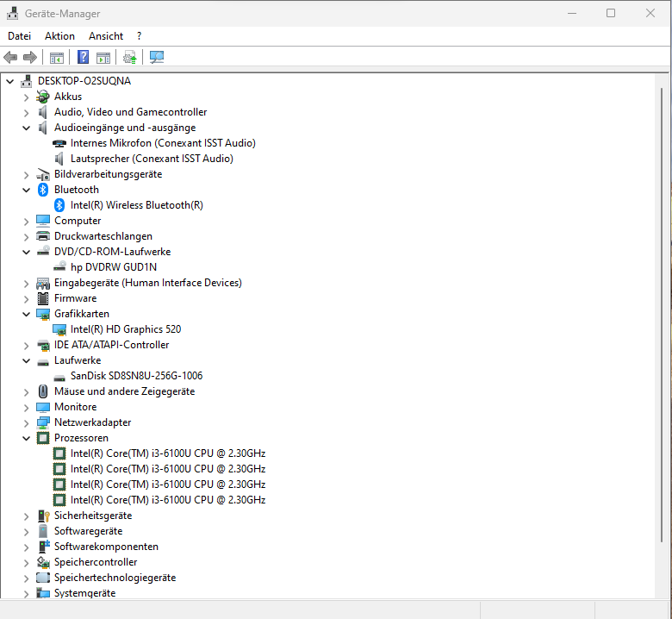Toggle the console tree pane toolbar icon
Viewport: 672px width, 619px height.
[x=57, y=57]
